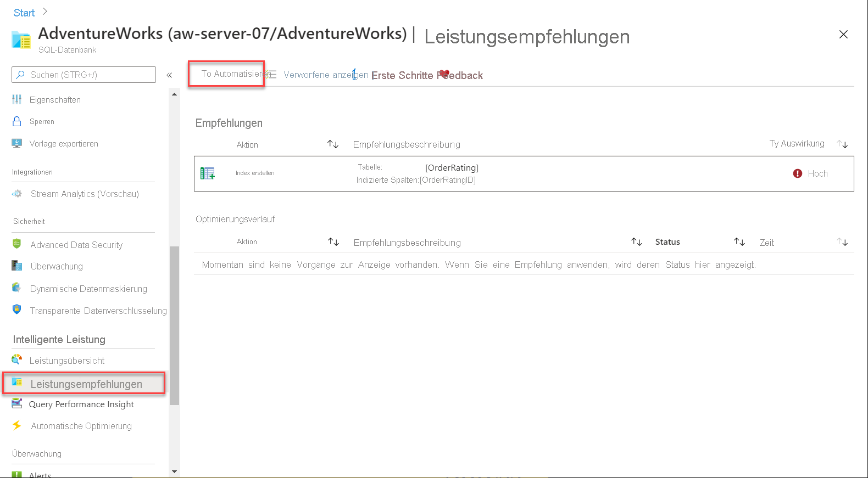Image resolution: width=868 pixels, height=478 pixels.
Task: Open Vorlage exportieren
Action: (x=64, y=144)
